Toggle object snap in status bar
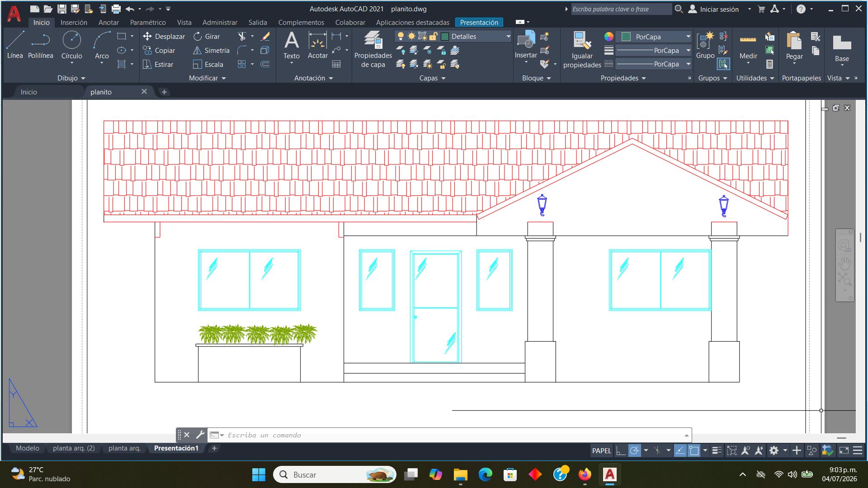868x488 pixels. pyautogui.click(x=694, y=450)
